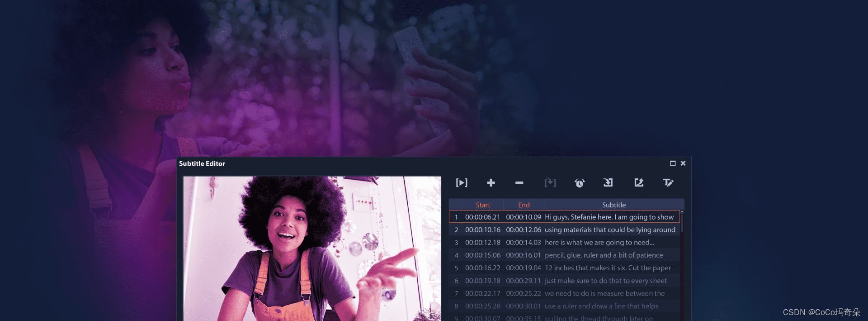Screen dimensions: 868x321
Task: Click the End column header
Action: click(524, 205)
